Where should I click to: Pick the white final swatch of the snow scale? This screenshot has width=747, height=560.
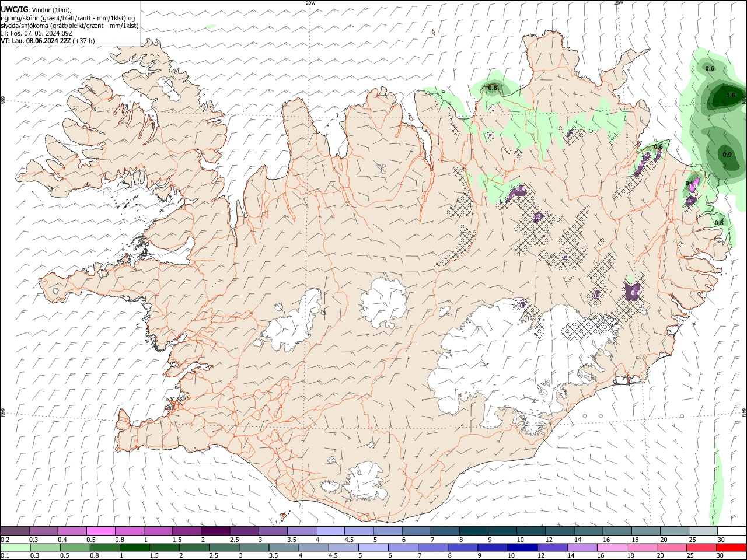(731, 531)
